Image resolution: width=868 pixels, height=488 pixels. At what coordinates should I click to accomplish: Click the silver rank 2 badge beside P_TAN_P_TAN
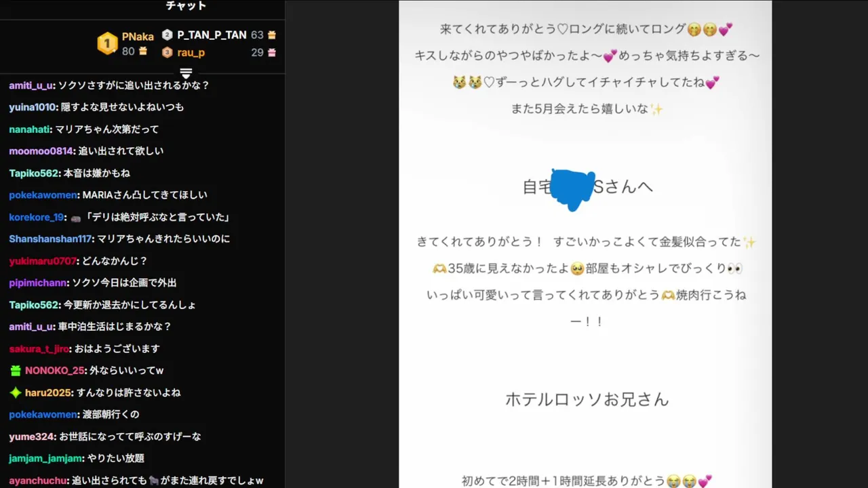167,35
